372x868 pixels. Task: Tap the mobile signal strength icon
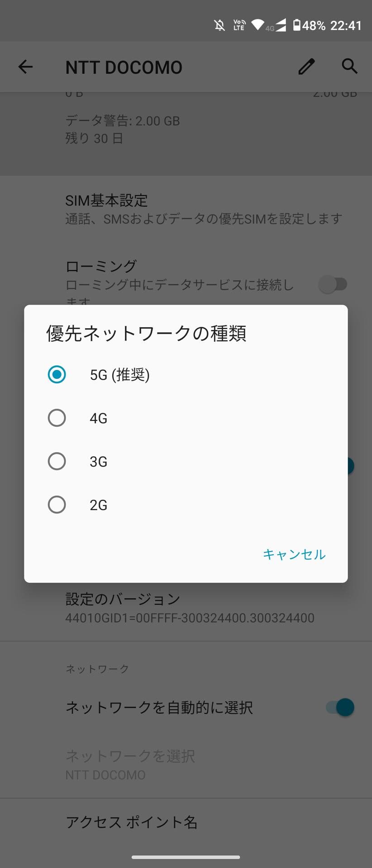(x=281, y=25)
